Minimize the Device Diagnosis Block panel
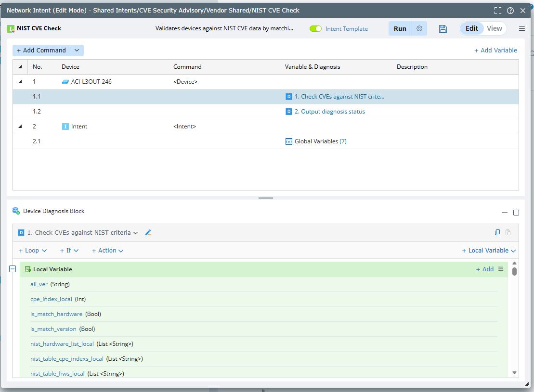Viewport: 534px width, 392px height. (x=505, y=213)
